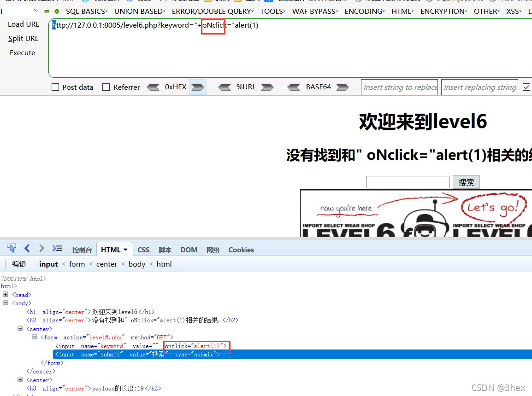Go back in Firebug panel history
Viewport: 532px width, 396px height.
pos(27,248)
